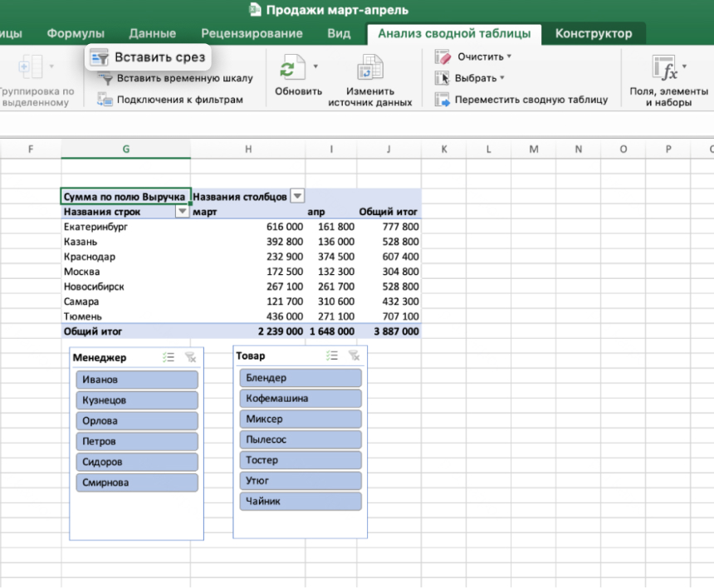
Task: Expand the Fields, Items and Sets arrow
Action: (684, 66)
